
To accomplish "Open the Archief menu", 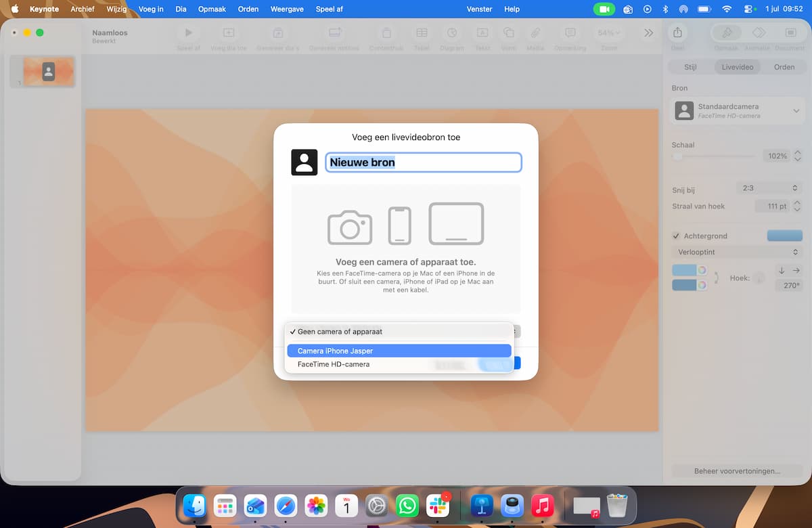I will (83, 9).
